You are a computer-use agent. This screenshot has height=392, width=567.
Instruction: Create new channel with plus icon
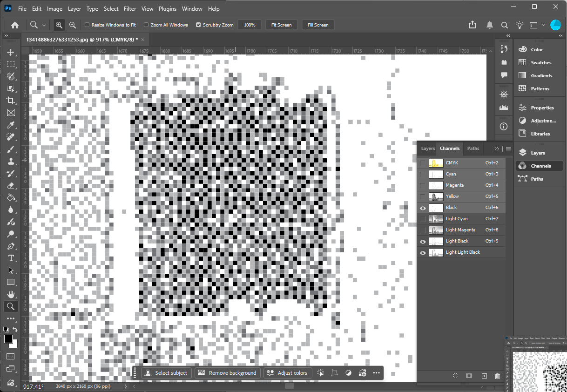pyautogui.click(x=484, y=376)
